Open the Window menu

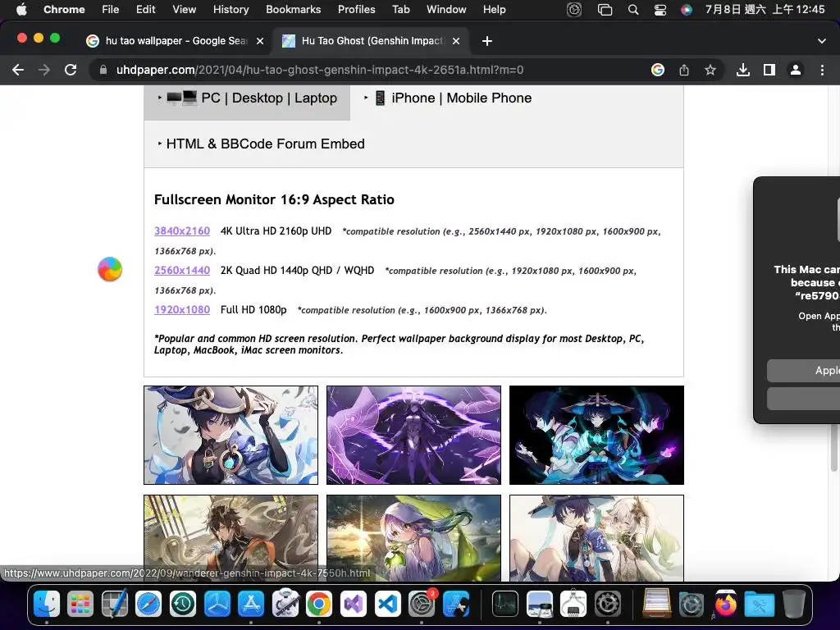(x=446, y=9)
